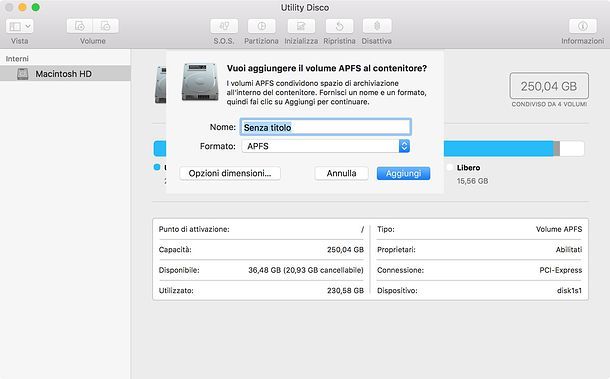The image size is (610, 379).
Task: Open Opzioni dimensioni button
Action: 230,173
